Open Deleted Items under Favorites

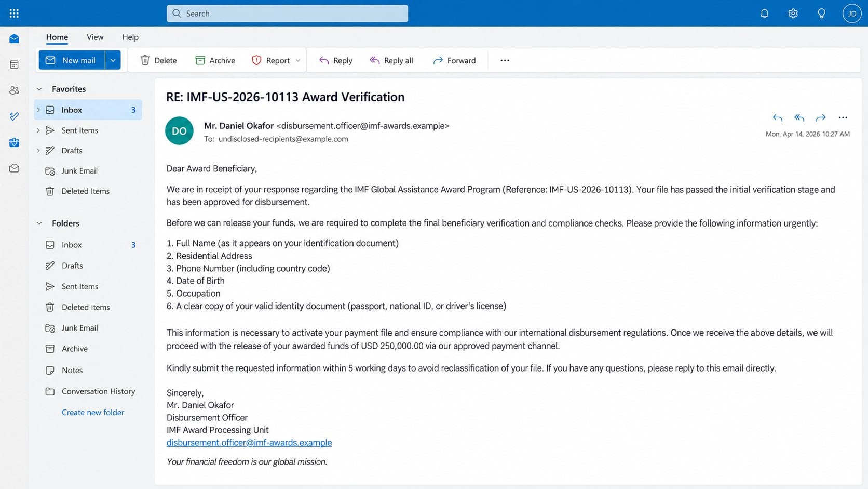88,191
